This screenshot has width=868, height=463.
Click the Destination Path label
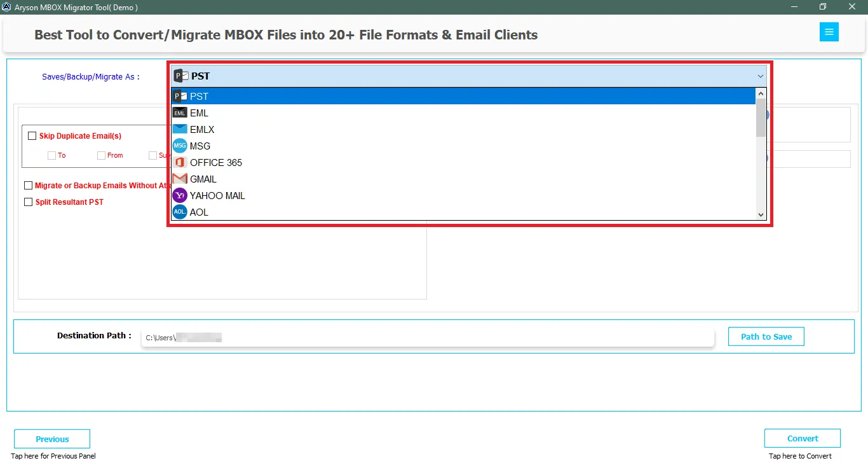(x=94, y=335)
